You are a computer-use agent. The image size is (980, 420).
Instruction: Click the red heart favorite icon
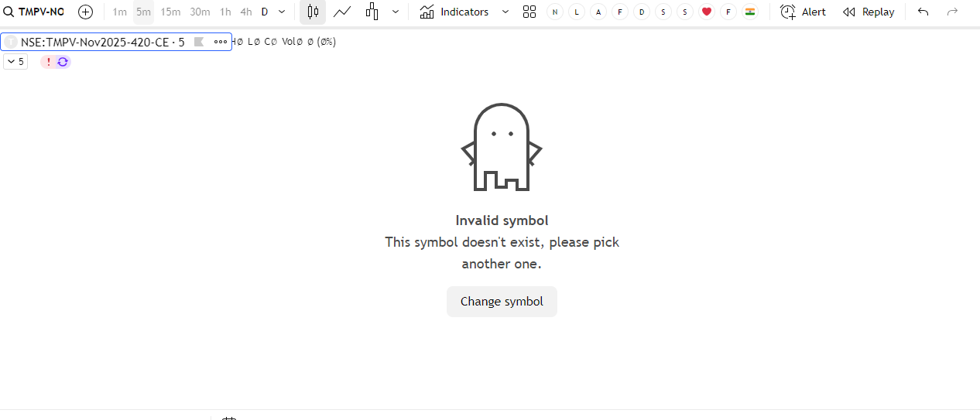click(706, 12)
